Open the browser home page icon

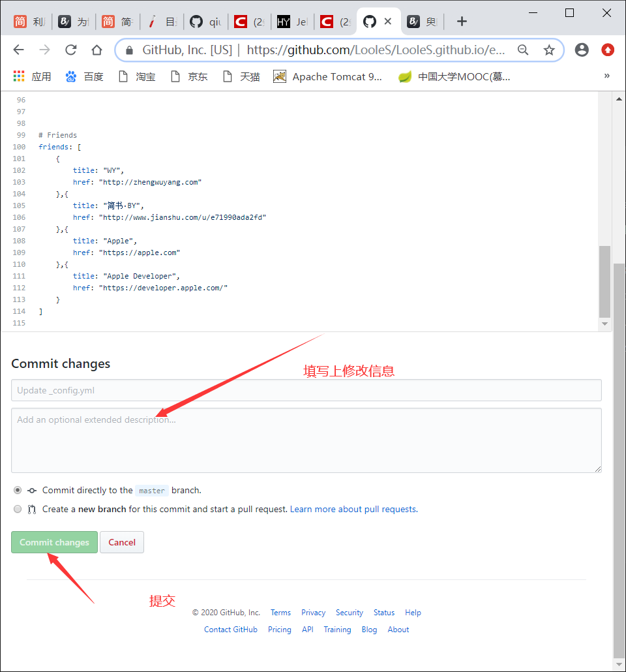point(97,50)
